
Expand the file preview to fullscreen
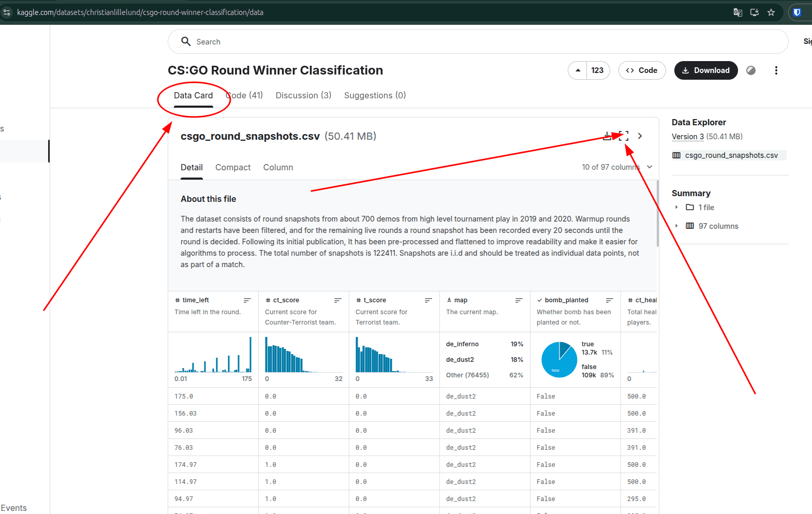[624, 136]
